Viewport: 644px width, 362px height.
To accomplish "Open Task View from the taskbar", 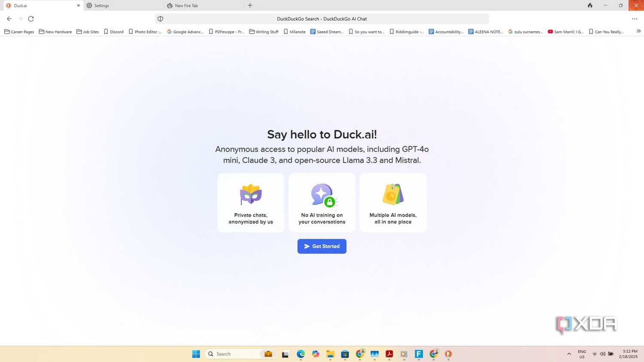I will click(285, 354).
